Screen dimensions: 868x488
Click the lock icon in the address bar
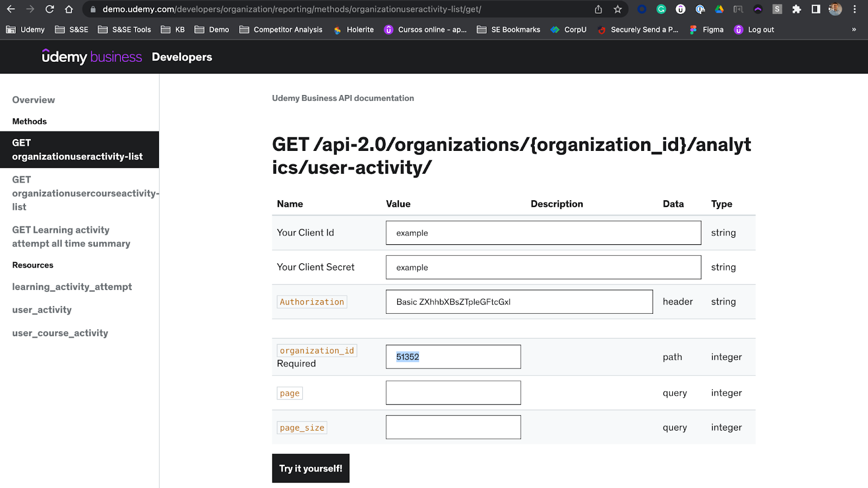[x=93, y=9]
